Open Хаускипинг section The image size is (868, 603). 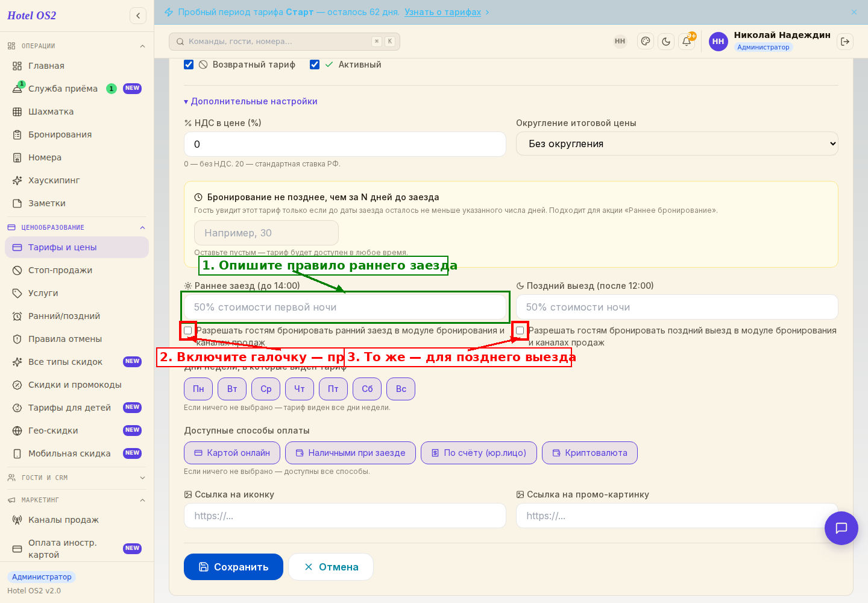77,180
